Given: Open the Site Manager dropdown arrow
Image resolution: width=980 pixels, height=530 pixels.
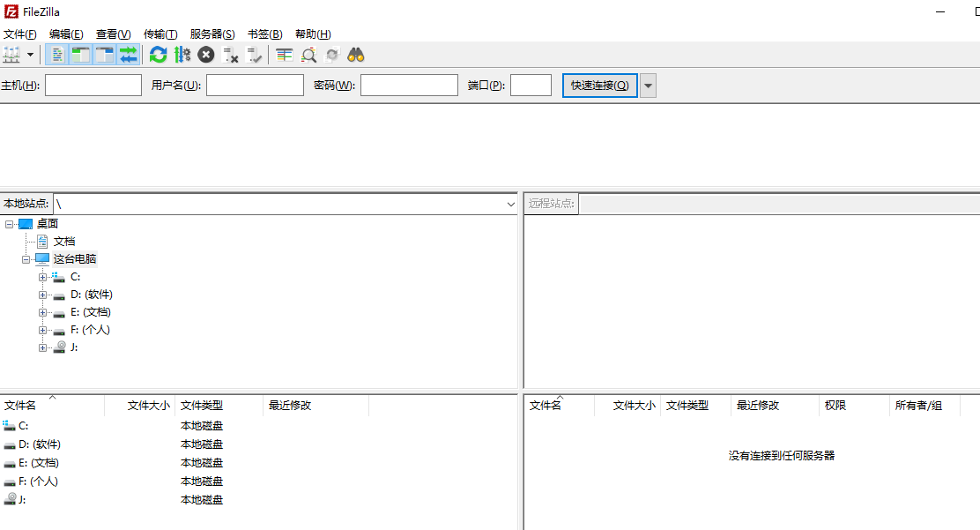Looking at the screenshot, I should pos(29,55).
